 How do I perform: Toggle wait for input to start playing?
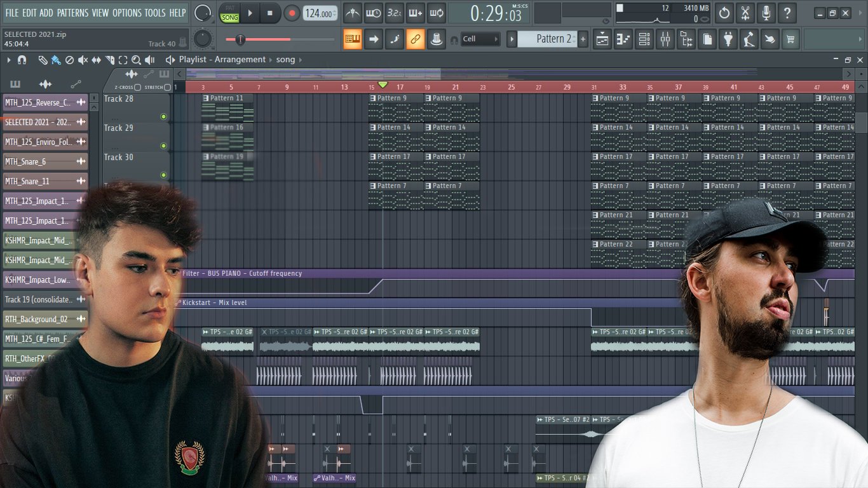pyautogui.click(x=374, y=13)
